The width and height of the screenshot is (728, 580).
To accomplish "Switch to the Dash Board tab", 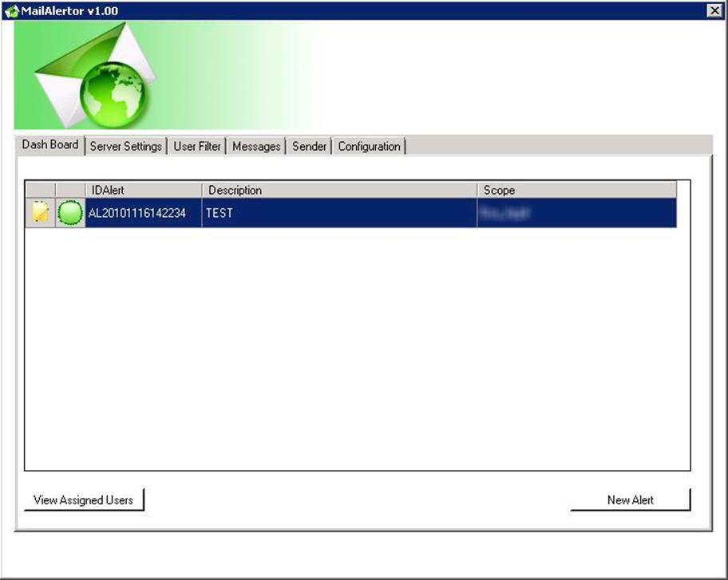I will (50, 145).
